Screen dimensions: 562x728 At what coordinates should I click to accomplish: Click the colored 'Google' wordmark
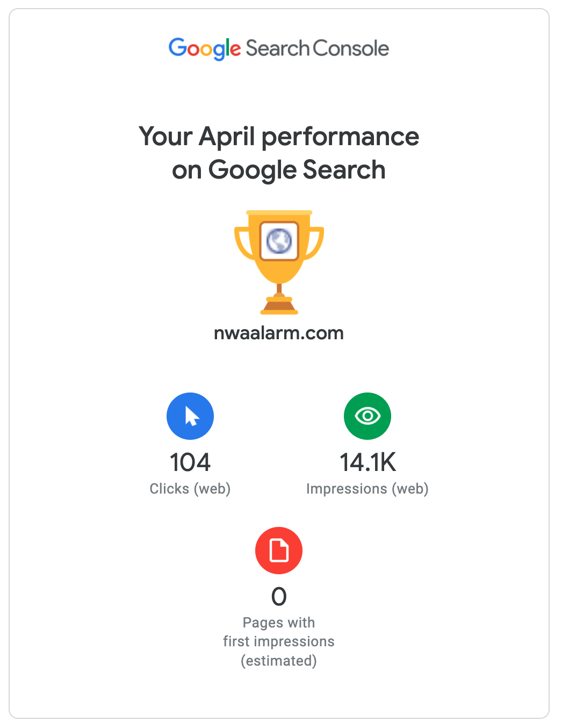coord(205,48)
